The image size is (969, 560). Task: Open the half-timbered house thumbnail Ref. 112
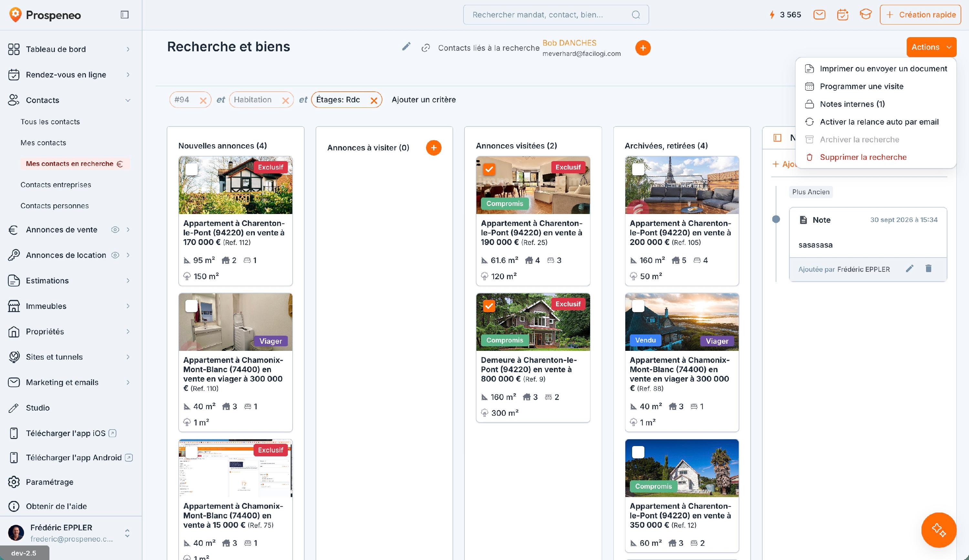[235, 185]
